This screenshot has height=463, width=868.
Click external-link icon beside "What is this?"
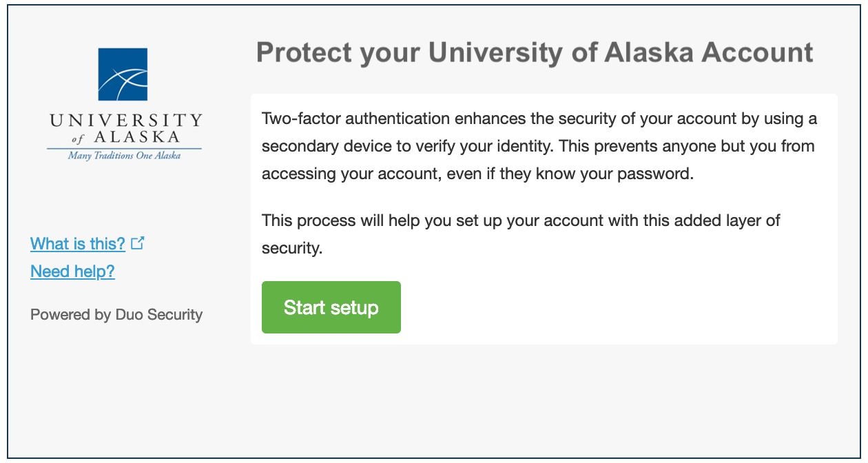tap(137, 243)
